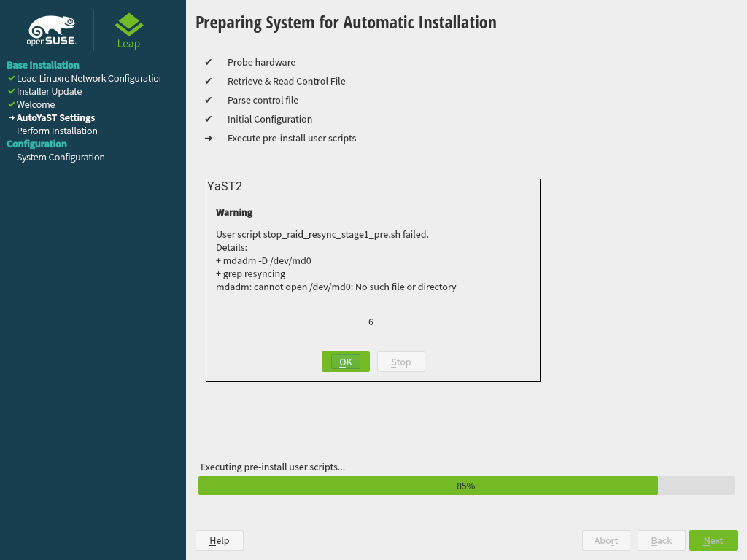Click the 85% installation progress bar
Viewport: 747px width, 560px height.
click(x=466, y=486)
